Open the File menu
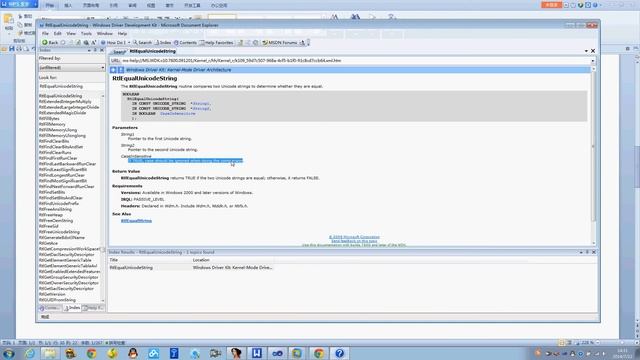Image resolution: width=640 pixels, height=360 pixels. point(45,33)
